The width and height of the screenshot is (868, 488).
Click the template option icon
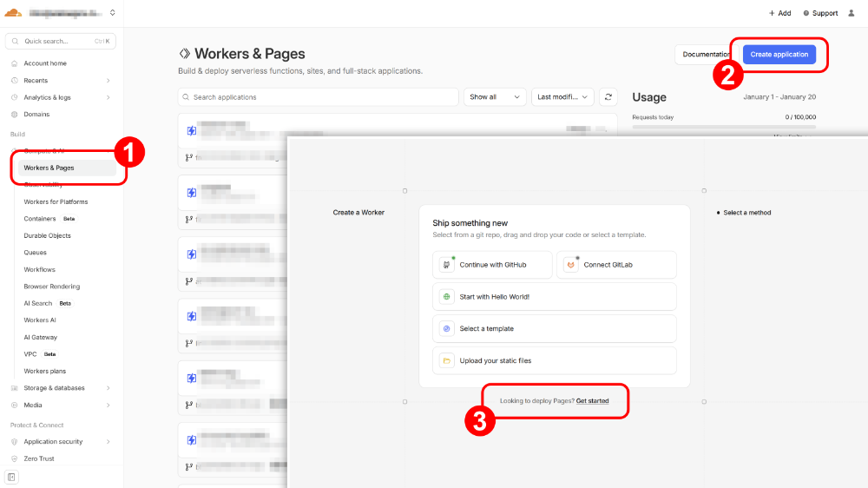(x=447, y=328)
